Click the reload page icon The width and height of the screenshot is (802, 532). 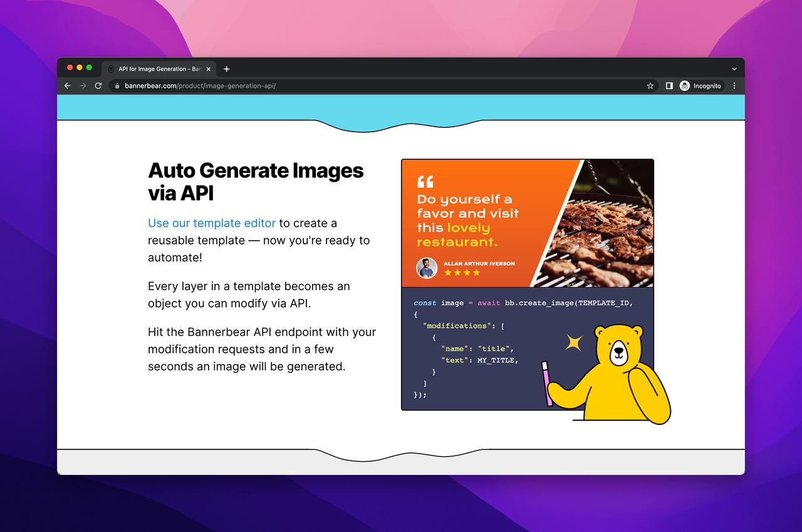coord(98,86)
